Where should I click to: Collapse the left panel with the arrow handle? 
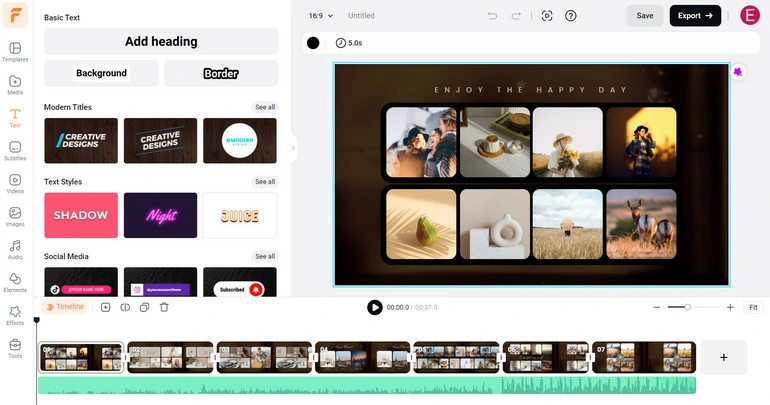click(x=293, y=148)
